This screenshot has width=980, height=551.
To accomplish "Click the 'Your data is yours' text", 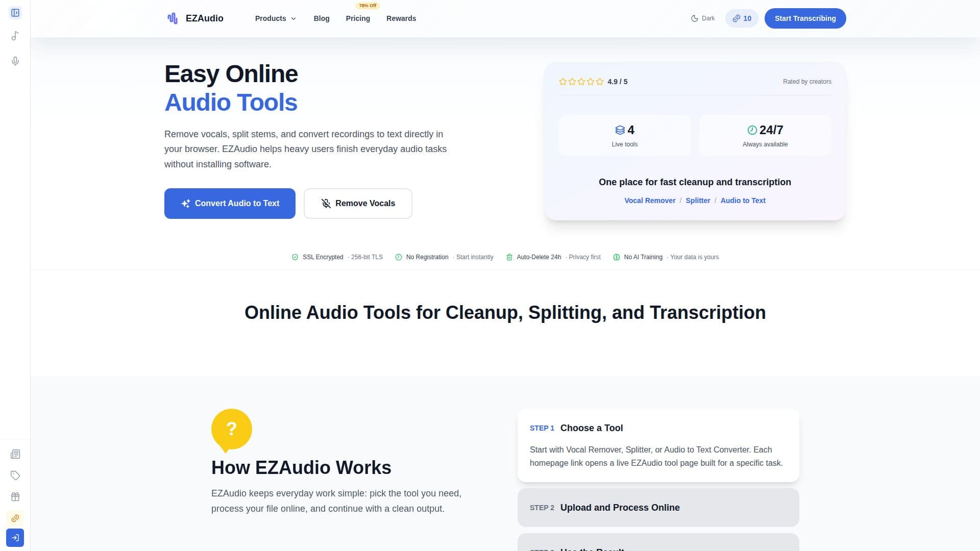I will click(694, 257).
